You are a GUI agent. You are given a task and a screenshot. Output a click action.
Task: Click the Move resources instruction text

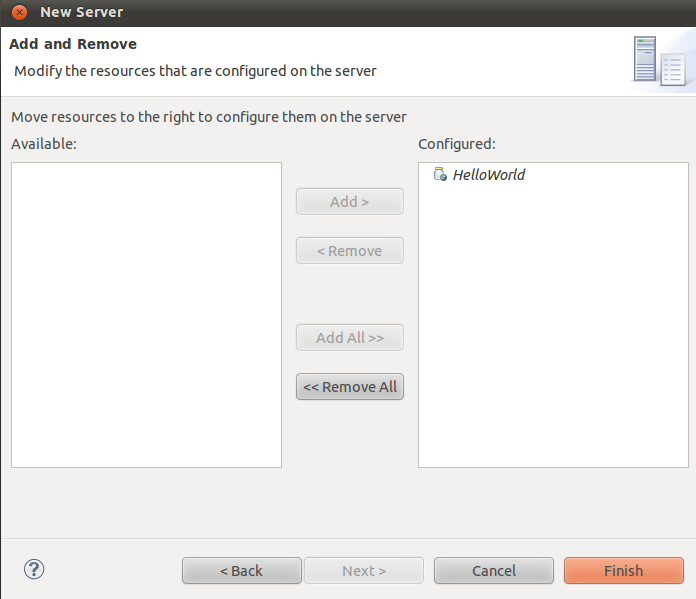[209, 117]
